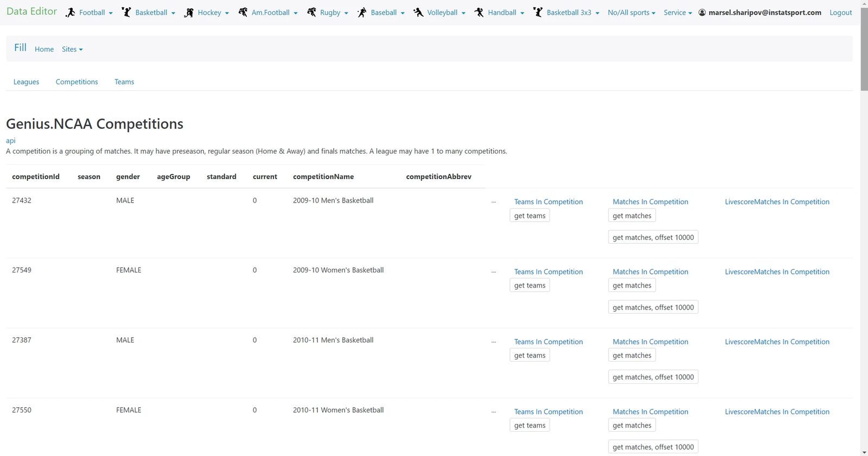This screenshot has width=868, height=456.
Task: Open the Sites dropdown
Action: 72,49
